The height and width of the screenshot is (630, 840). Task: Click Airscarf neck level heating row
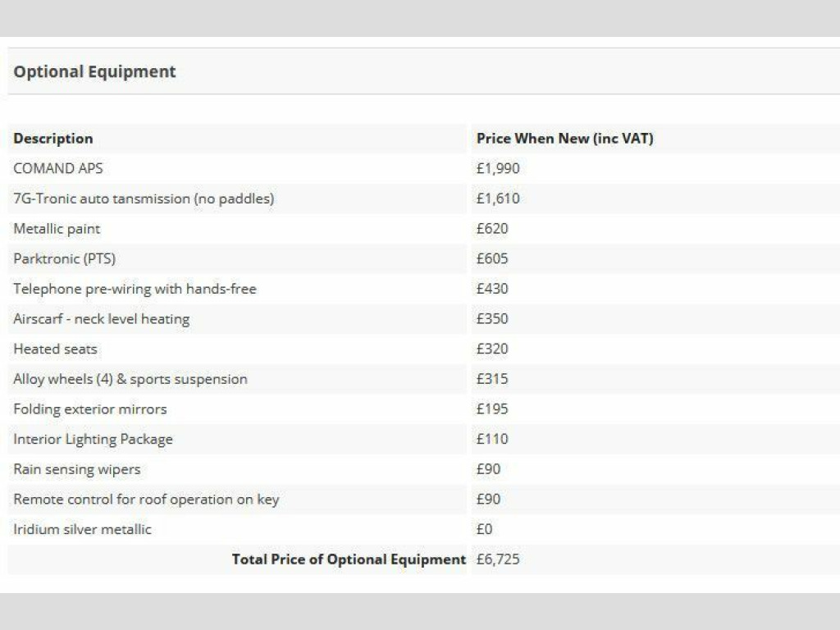[101, 318]
